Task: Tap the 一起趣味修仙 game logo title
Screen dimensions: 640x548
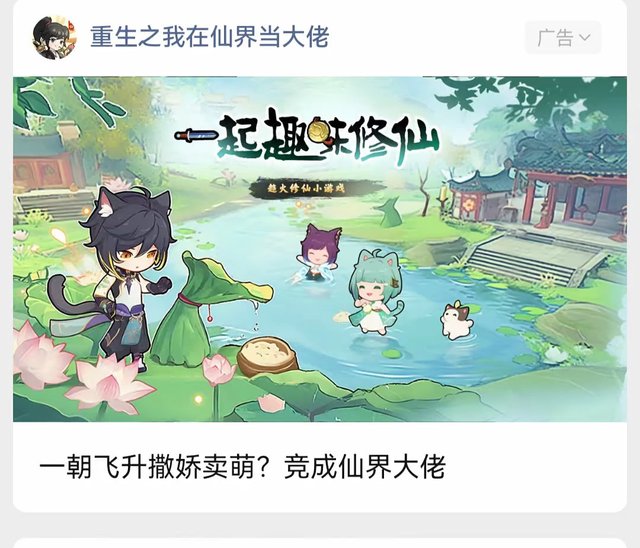Action: tap(307, 138)
